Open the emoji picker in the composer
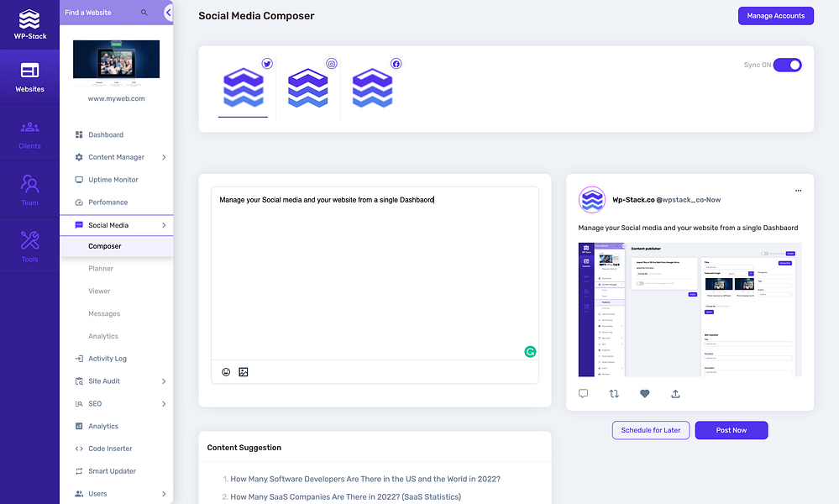 [x=225, y=372]
